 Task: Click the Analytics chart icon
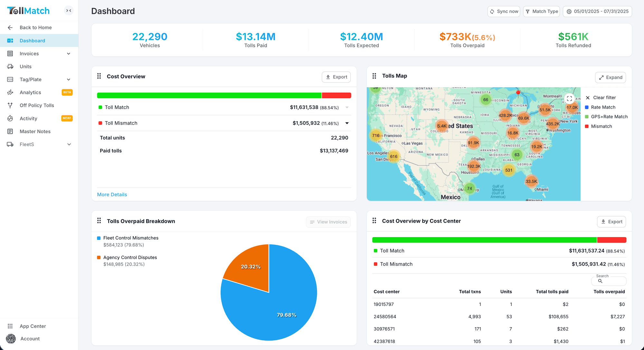click(10, 92)
